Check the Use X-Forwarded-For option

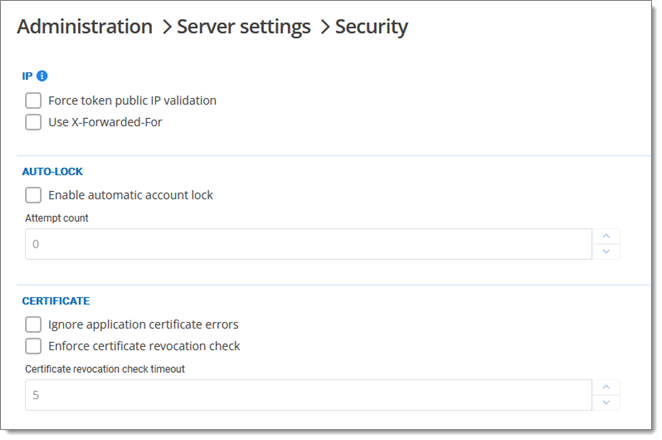[x=33, y=122]
